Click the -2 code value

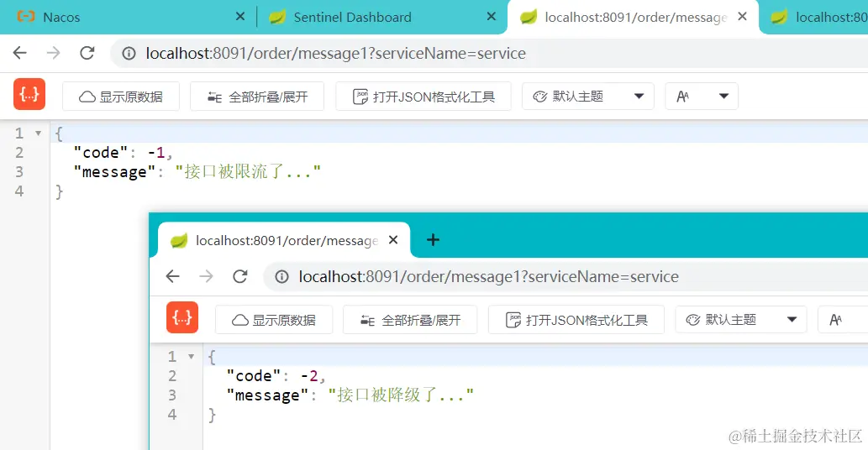pyautogui.click(x=309, y=376)
